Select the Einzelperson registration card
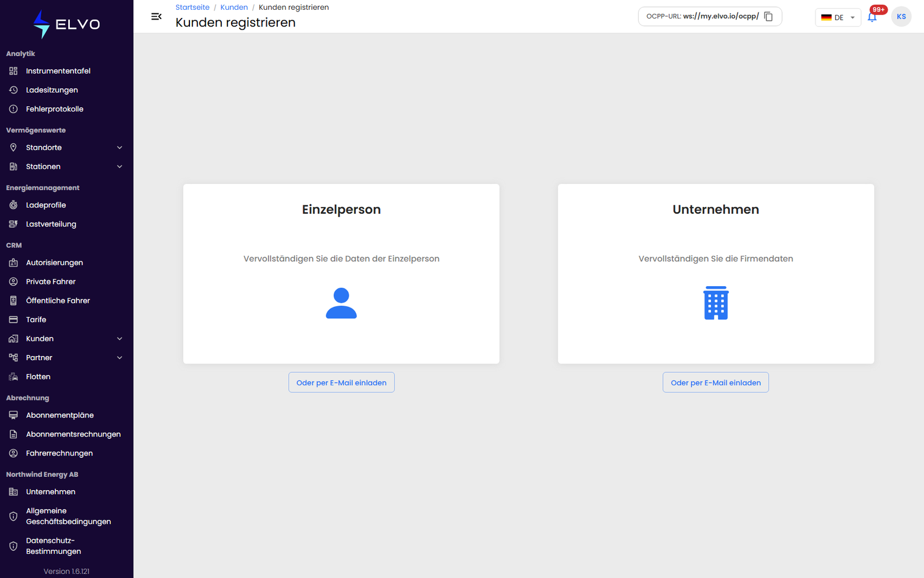 (x=341, y=274)
